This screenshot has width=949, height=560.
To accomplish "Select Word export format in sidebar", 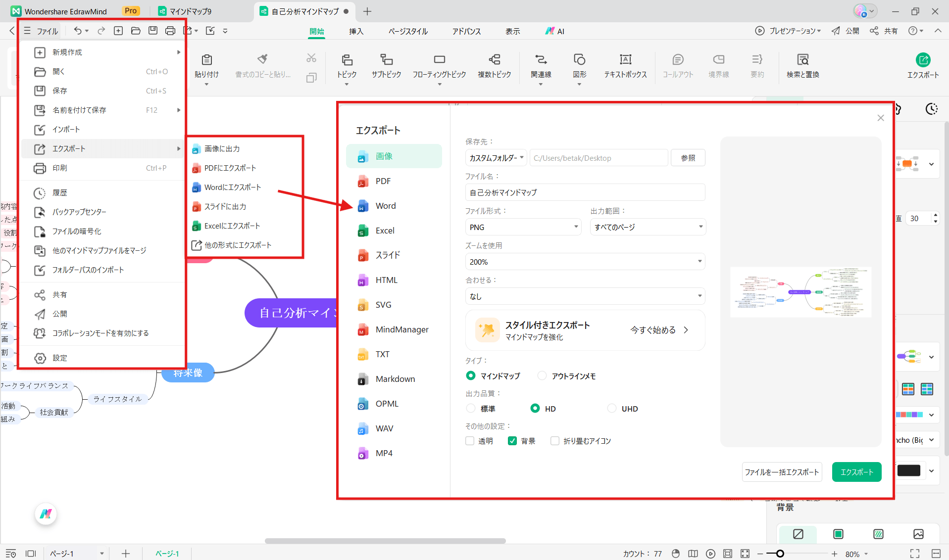I will [x=394, y=206].
